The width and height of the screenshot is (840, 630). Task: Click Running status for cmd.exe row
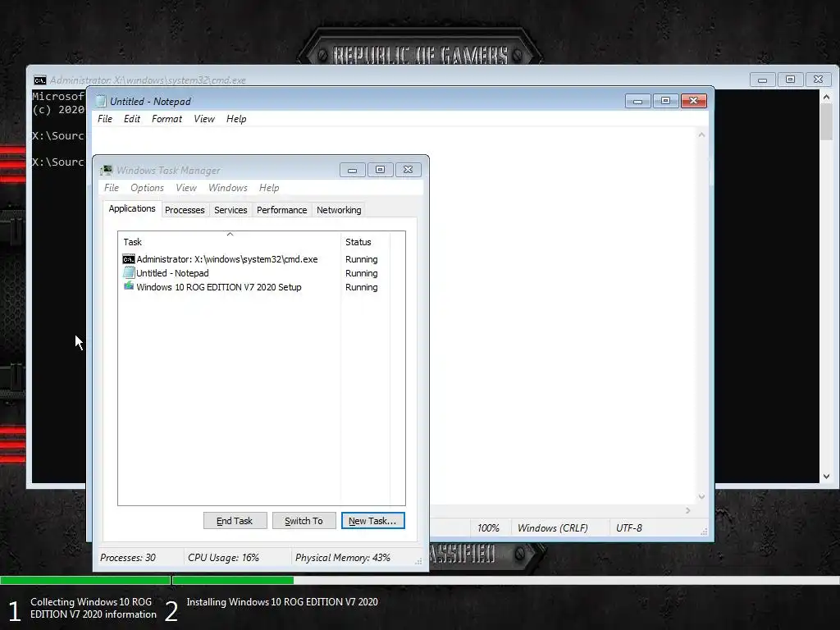click(x=362, y=259)
